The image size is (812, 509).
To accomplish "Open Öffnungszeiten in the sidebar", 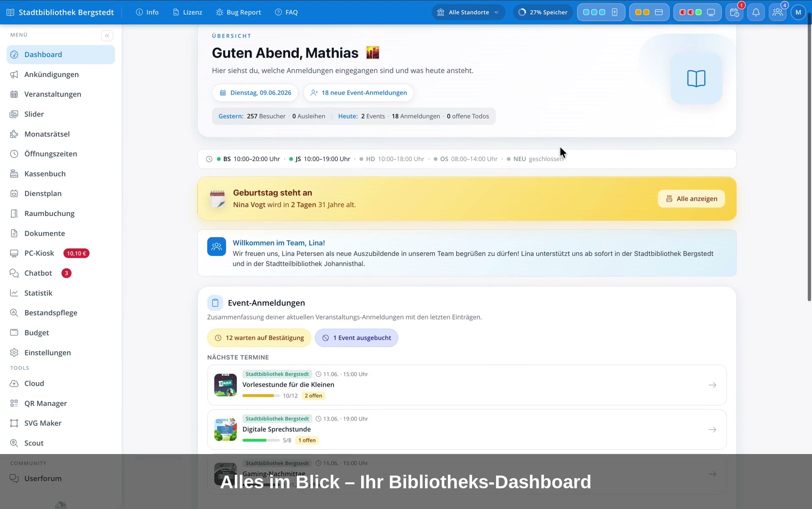I will (x=60, y=154).
